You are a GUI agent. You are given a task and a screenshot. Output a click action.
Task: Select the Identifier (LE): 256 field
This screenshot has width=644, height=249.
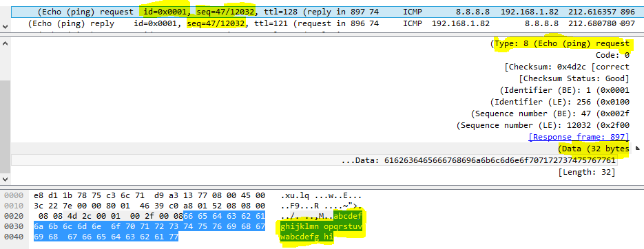click(x=560, y=102)
